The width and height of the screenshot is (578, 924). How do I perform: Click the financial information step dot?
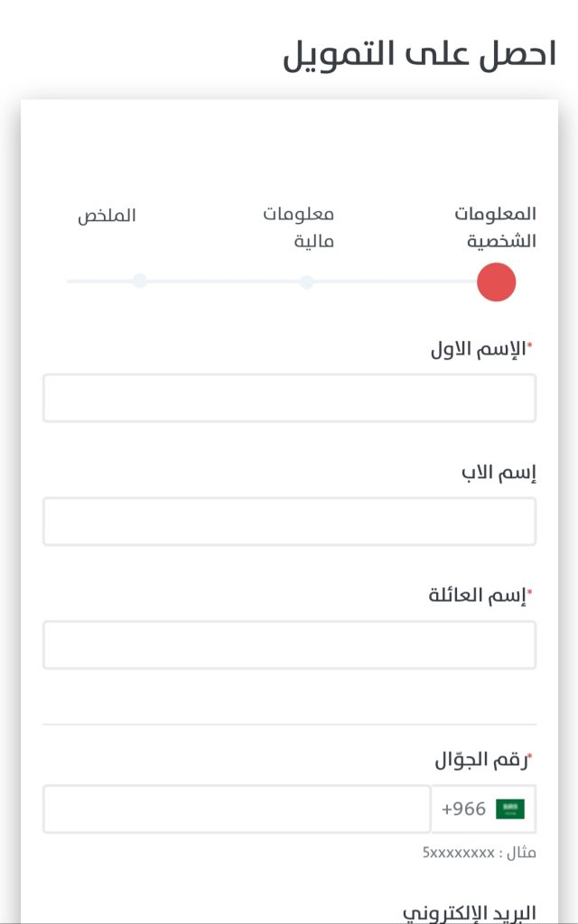point(307,282)
